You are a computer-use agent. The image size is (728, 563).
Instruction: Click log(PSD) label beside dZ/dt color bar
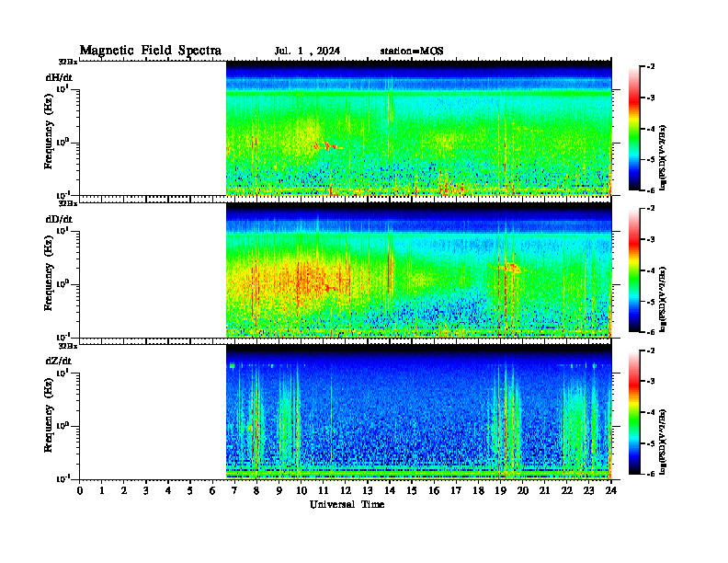coord(663,442)
